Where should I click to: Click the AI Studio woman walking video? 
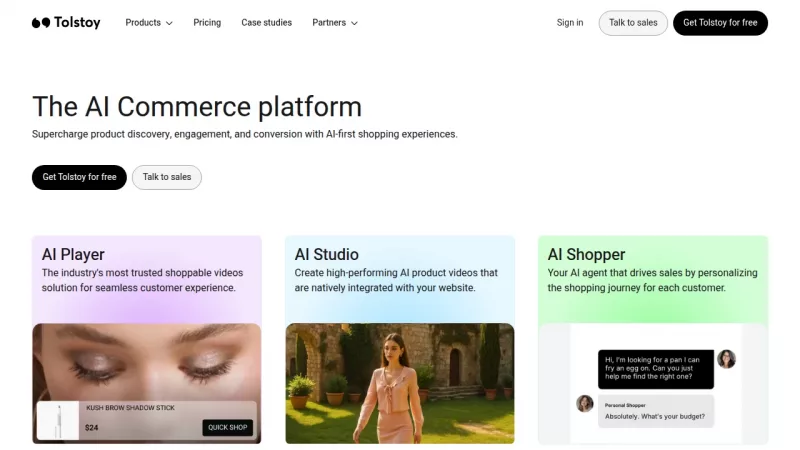399,383
